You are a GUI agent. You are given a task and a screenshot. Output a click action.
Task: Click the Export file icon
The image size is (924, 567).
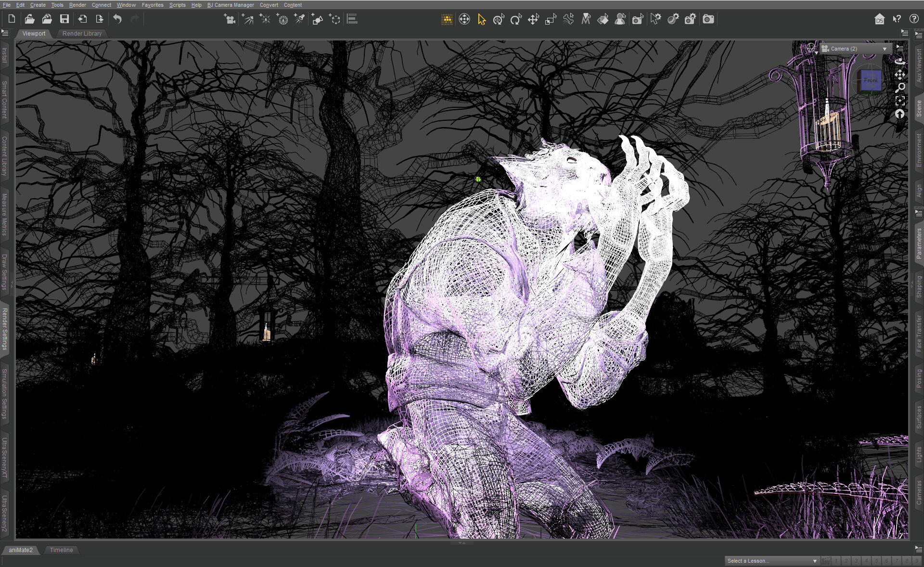[x=100, y=19]
